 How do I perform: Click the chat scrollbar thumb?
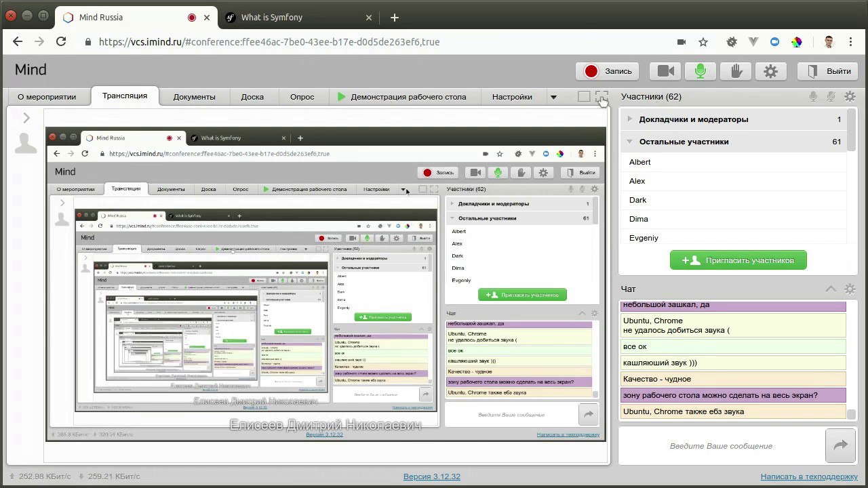coord(852,414)
